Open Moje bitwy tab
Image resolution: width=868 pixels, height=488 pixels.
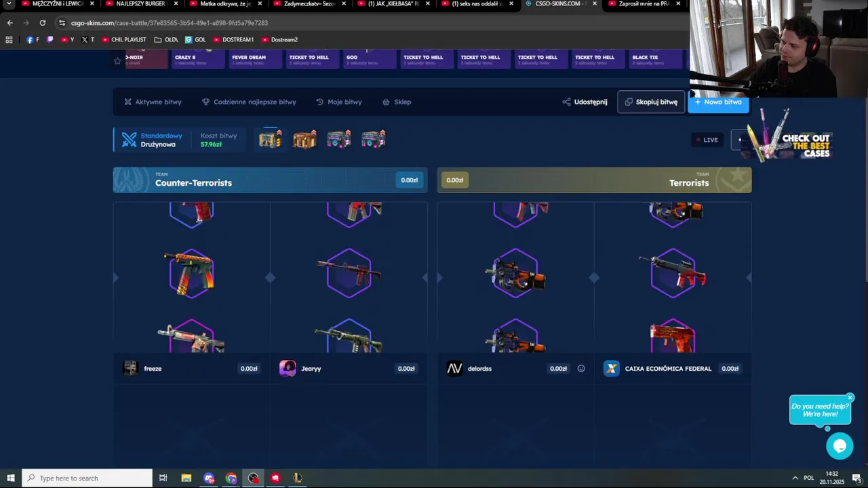338,102
